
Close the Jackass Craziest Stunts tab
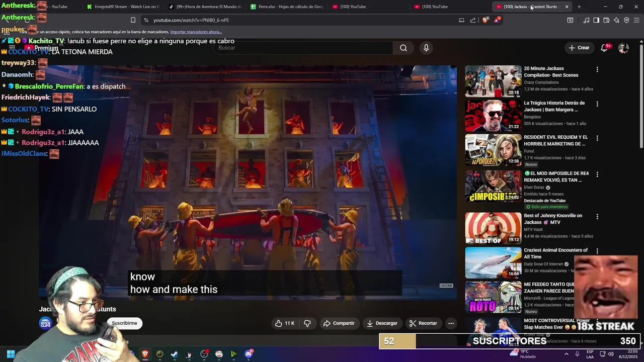(x=567, y=7)
